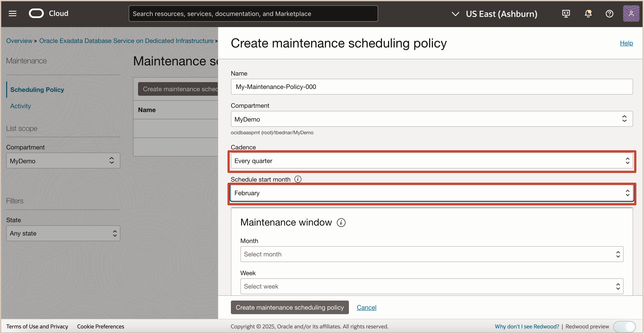Select Scheduling Policy in the sidebar
The image size is (644, 334).
[x=37, y=90]
